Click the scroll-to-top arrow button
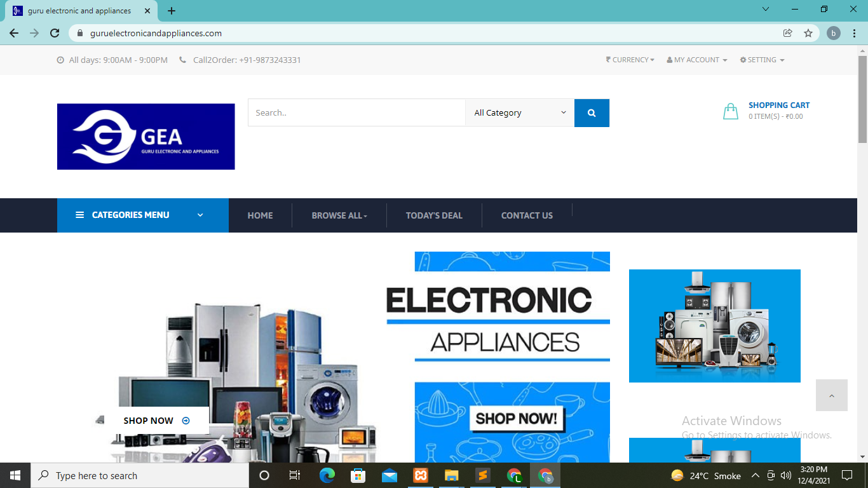The height and width of the screenshot is (488, 868). pos(831,395)
